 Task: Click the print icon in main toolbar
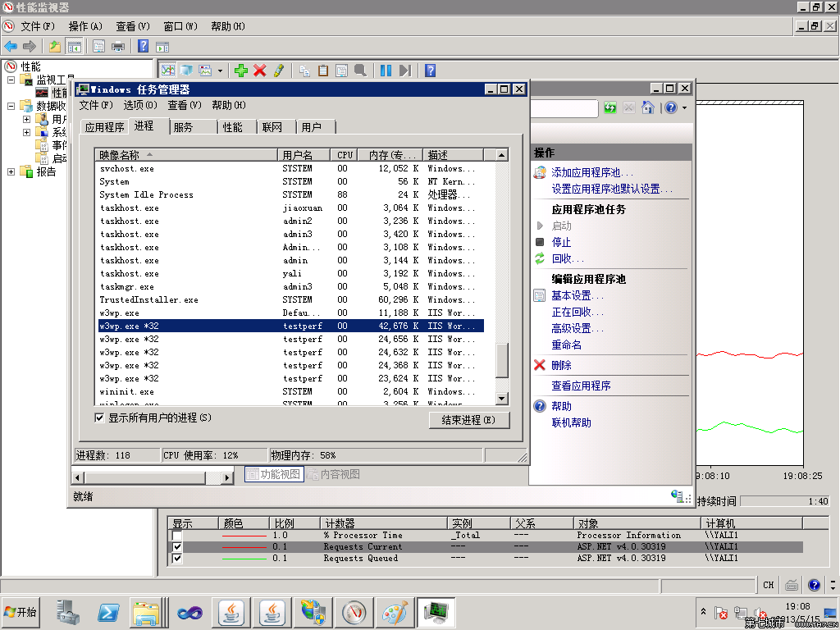tap(118, 47)
